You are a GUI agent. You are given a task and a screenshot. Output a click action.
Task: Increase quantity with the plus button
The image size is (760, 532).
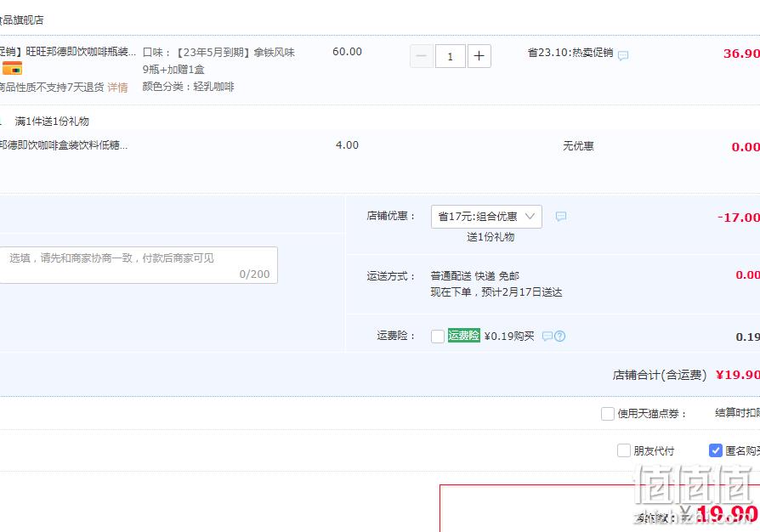479,56
